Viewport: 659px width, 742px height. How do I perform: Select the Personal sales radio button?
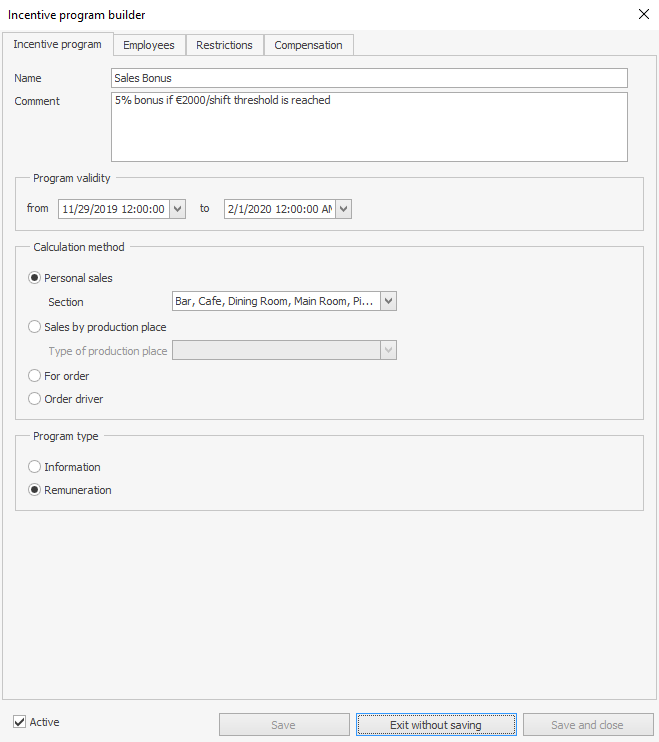click(x=35, y=278)
